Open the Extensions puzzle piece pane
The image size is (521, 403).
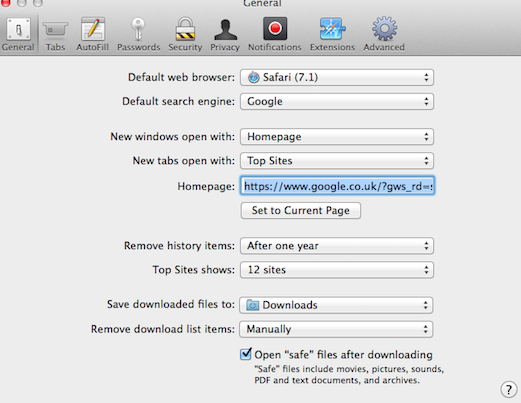(x=332, y=35)
